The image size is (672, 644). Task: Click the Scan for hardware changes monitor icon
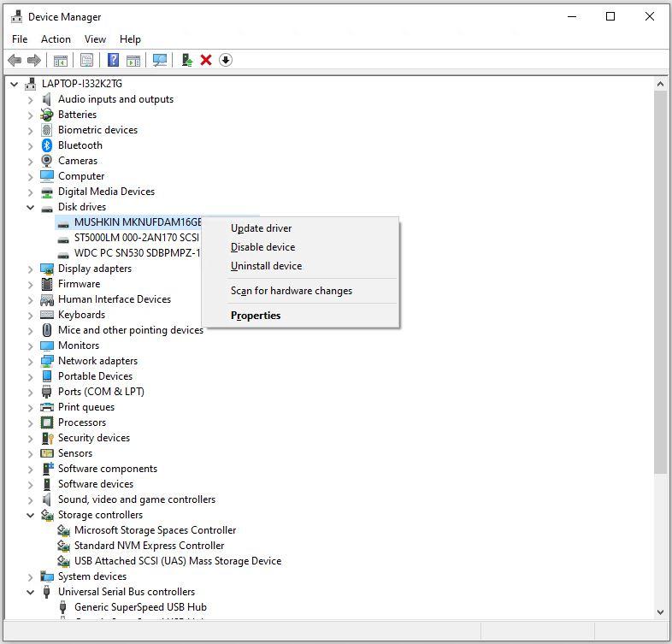click(160, 60)
